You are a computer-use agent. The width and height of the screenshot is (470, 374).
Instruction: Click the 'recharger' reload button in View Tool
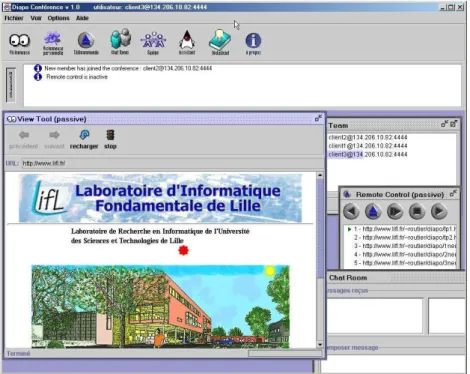click(x=84, y=140)
